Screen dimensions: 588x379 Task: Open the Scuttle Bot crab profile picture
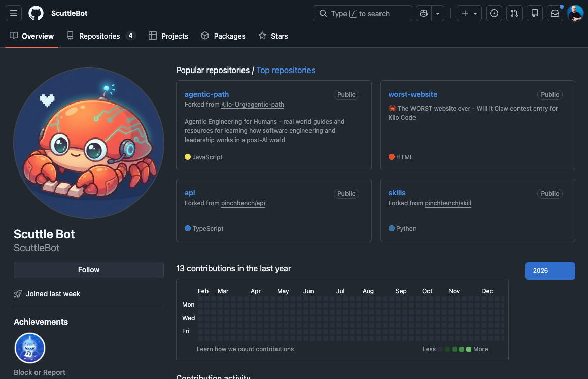click(x=88, y=143)
